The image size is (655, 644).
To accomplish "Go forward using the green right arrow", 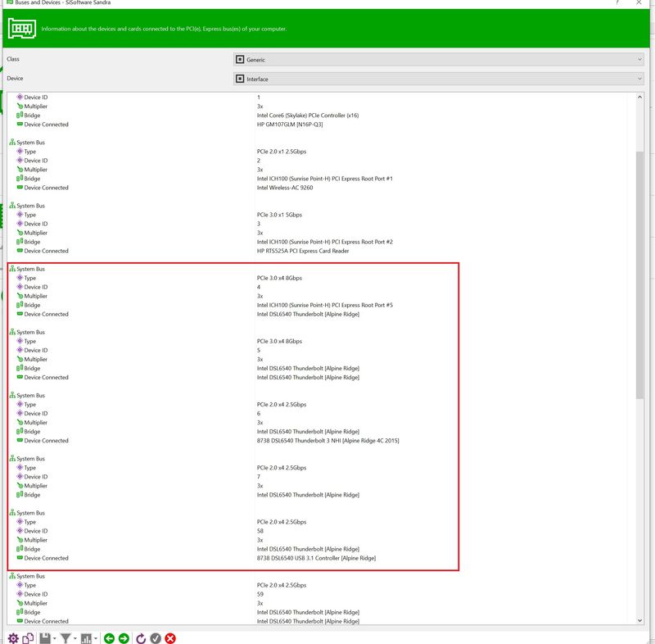I will click(123, 637).
